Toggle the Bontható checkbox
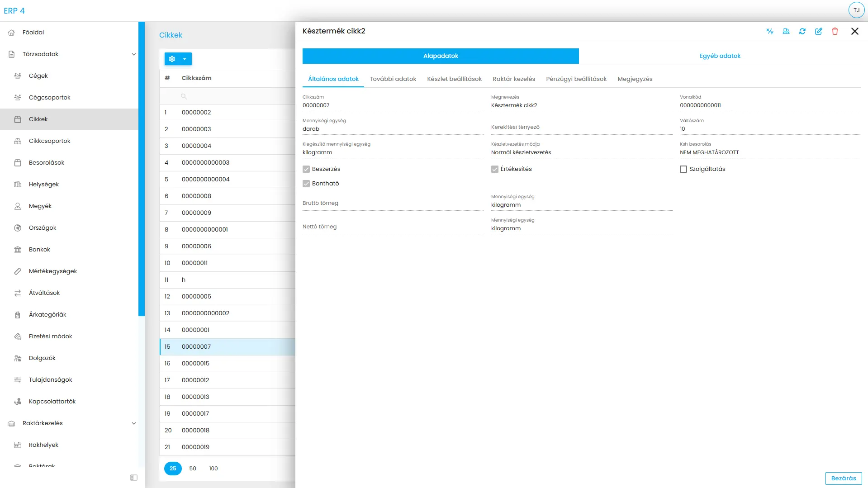The height and width of the screenshot is (488, 868). point(306,184)
